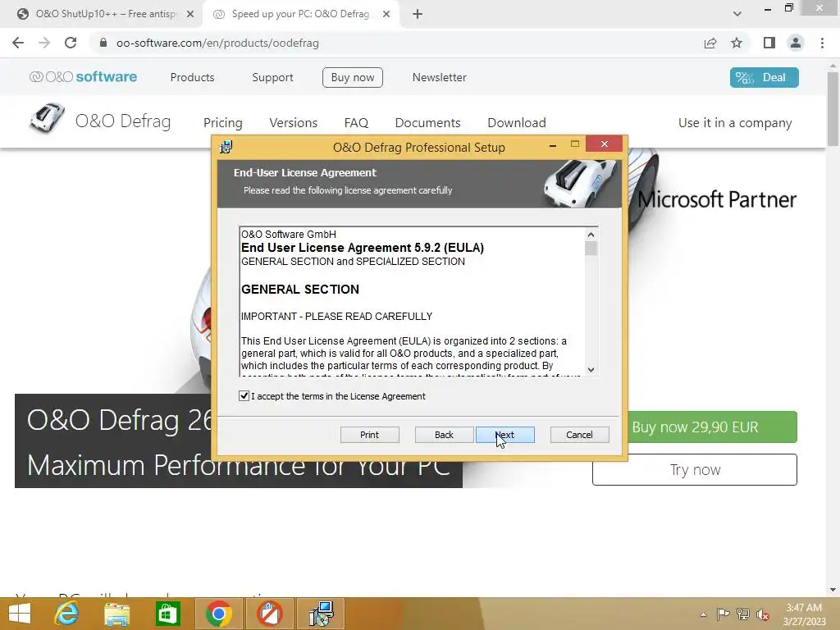
Task: Minimize the setup dialog window
Action: [x=553, y=144]
